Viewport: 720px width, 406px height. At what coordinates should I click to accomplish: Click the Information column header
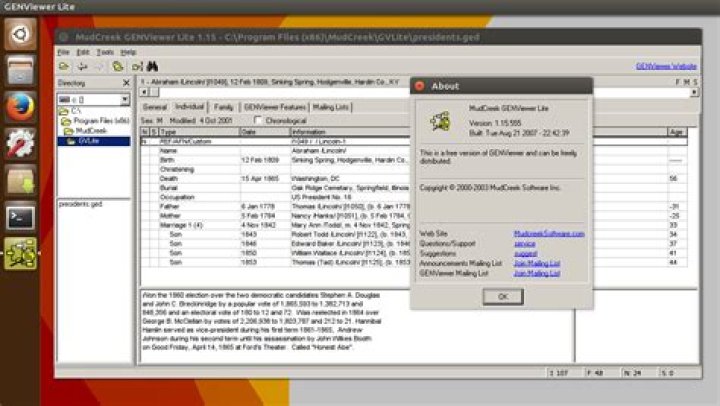pos(350,132)
